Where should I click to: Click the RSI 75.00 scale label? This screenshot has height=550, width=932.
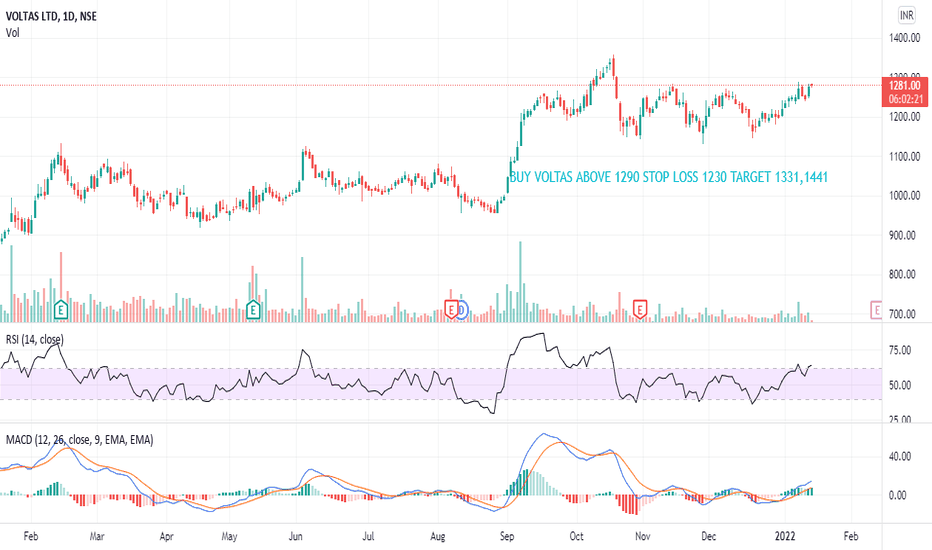point(900,350)
